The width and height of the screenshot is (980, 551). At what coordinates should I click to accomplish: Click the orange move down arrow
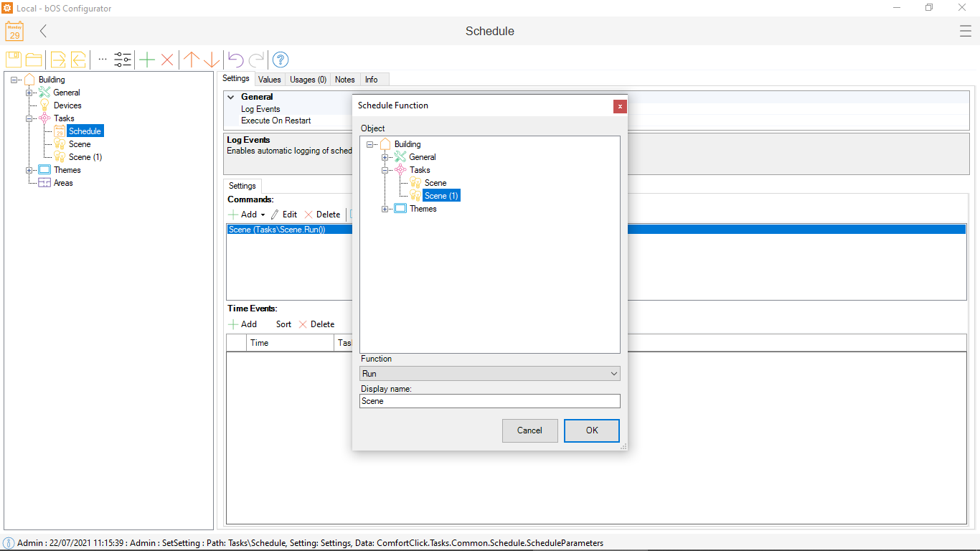(x=212, y=60)
